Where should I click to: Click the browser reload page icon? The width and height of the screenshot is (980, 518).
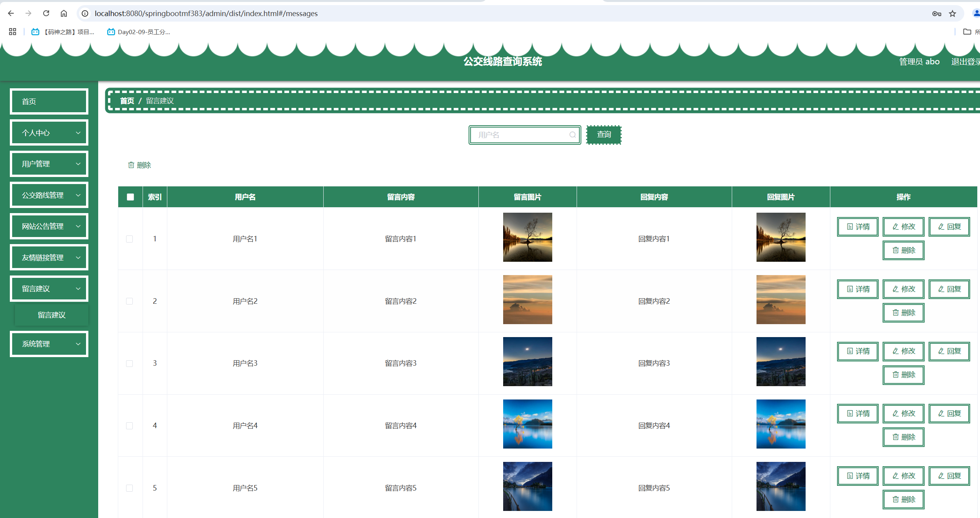46,13
